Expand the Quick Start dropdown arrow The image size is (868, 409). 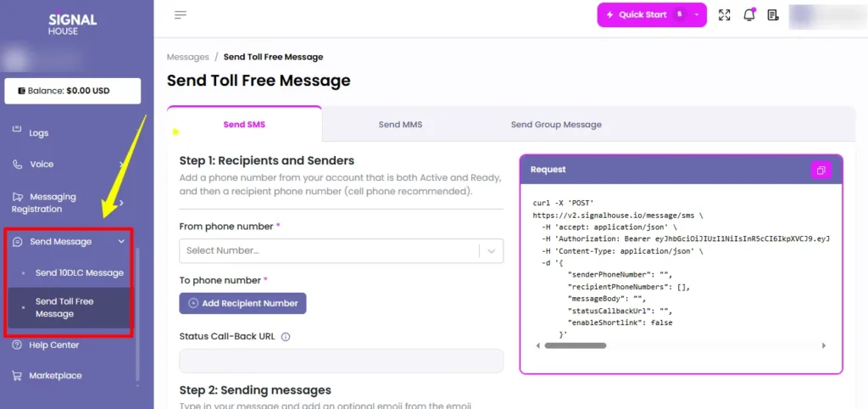[697, 15]
